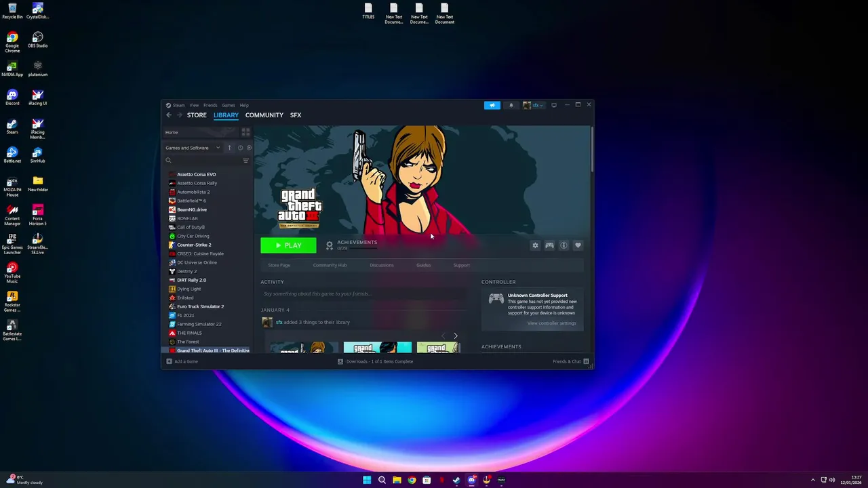Open SimHub desktop shortcut
Viewport: 868px width, 488px height.
[37, 155]
